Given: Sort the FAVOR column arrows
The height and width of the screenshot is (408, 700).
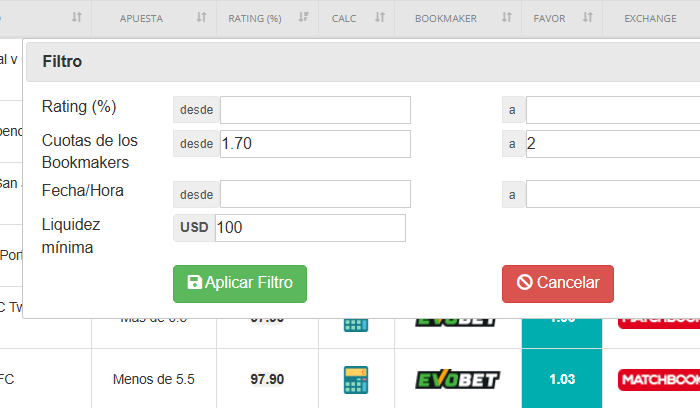Looking at the screenshot, I should [x=588, y=17].
